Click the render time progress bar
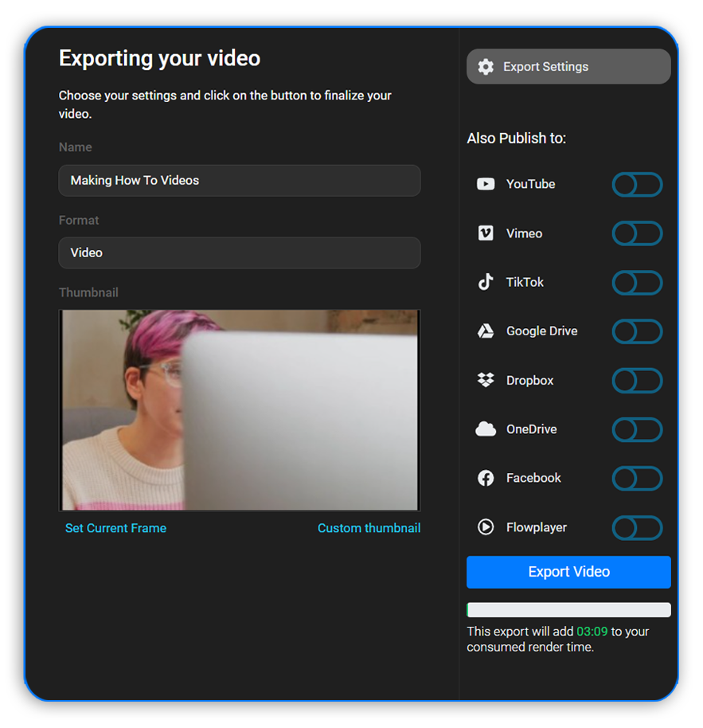This screenshot has height=728, width=703. pos(568,609)
